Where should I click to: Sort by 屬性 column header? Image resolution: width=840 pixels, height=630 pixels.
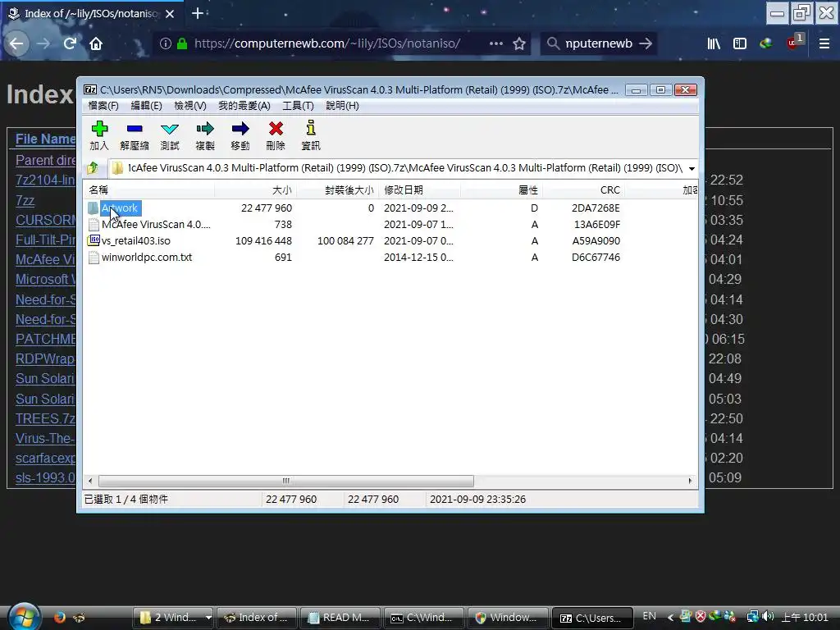point(501,189)
